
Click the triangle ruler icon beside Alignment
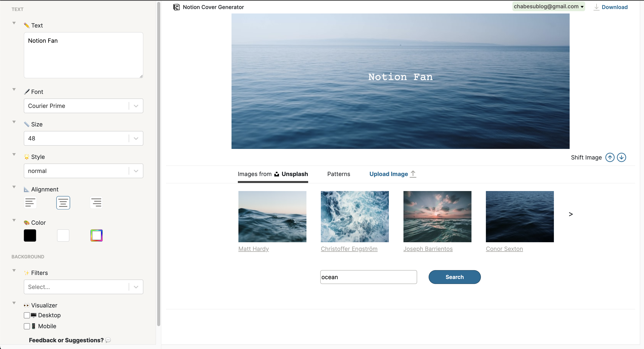click(27, 189)
